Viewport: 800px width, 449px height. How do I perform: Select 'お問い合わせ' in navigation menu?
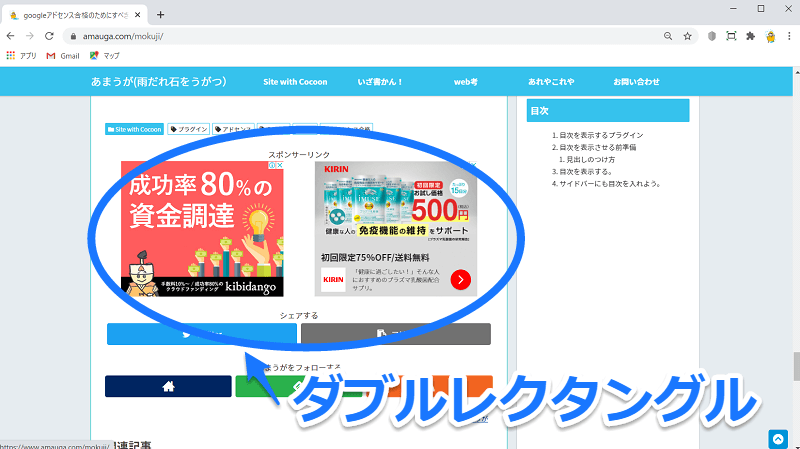pyautogui.click(x=636, y=81)
